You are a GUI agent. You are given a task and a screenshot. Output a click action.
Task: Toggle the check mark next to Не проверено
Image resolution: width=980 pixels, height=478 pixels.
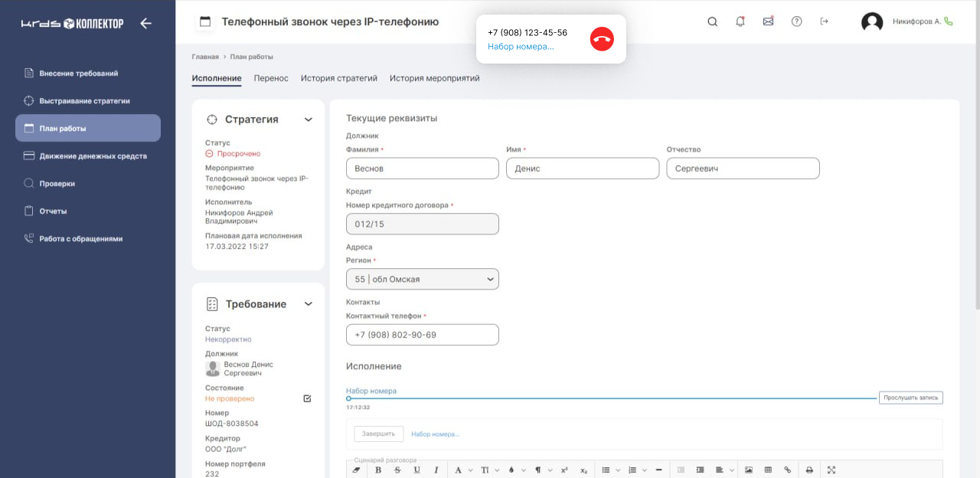point(308,398)
